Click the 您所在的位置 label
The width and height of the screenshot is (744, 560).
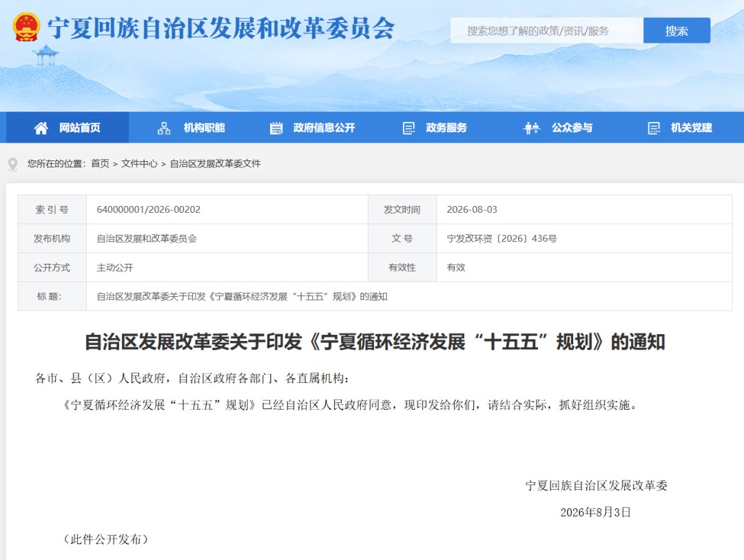coord(56,164)
